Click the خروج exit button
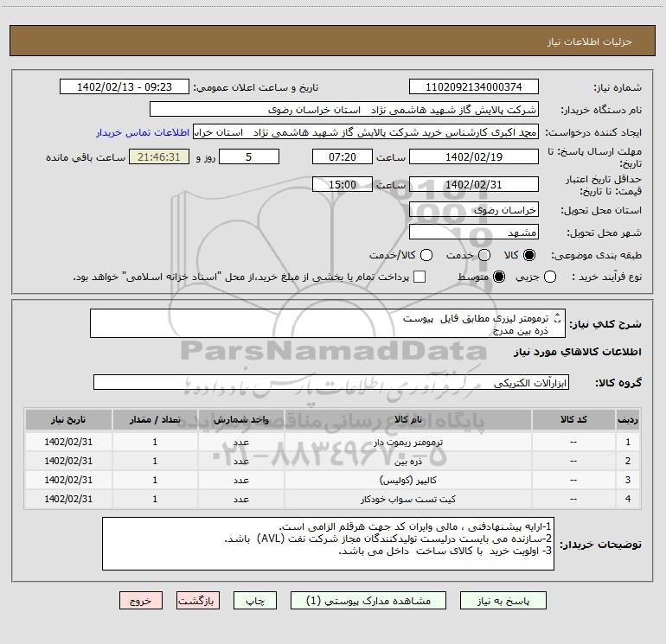This screenshot has width=666, height=644. (x=141, y=601)
